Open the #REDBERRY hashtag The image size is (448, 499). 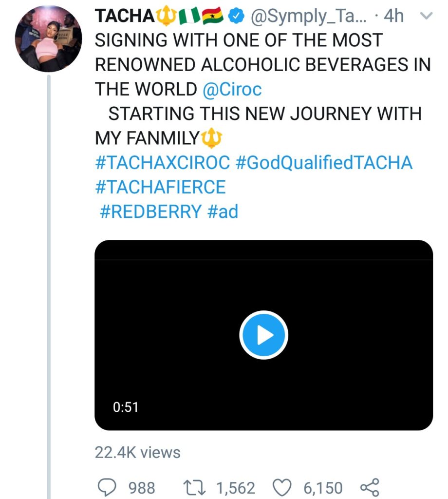pyautogui.click(x=150, y=211)
